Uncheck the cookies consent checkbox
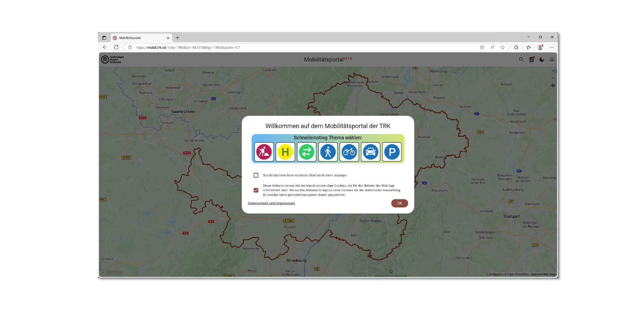 (x=256, y=190)
